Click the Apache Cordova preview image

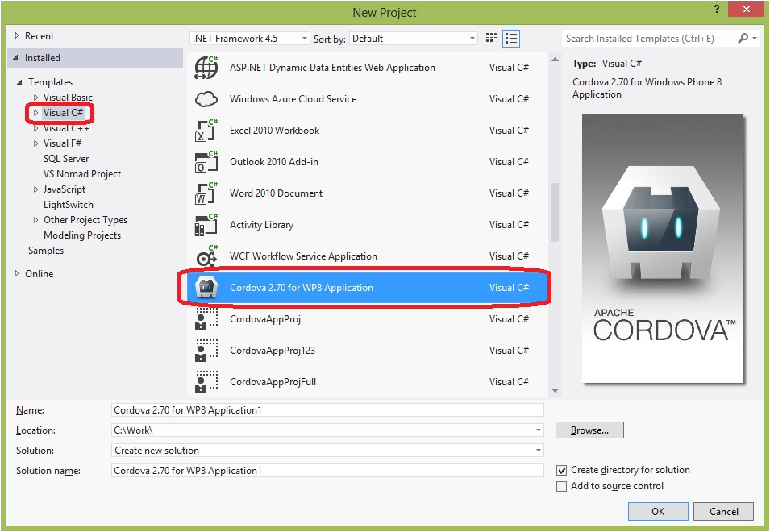click(x=663, y=248)
